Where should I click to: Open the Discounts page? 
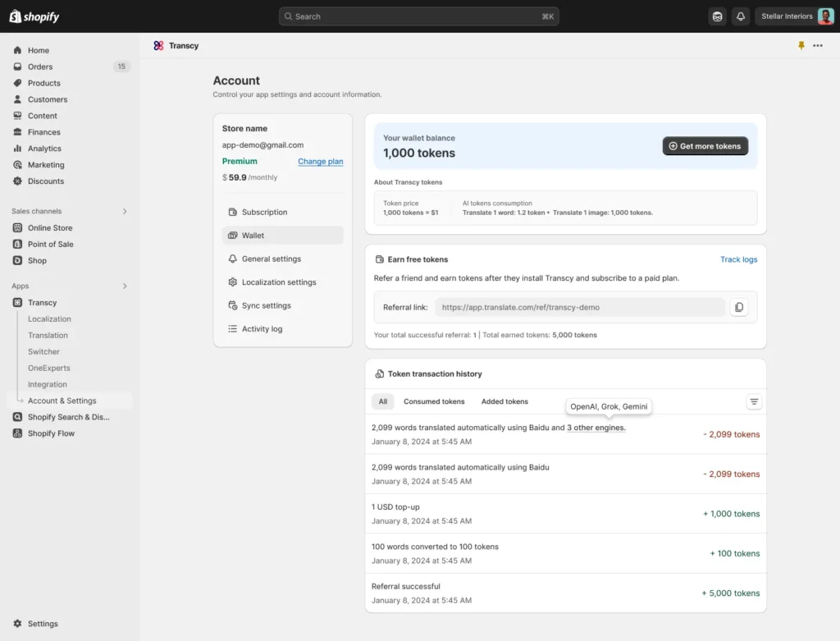[46, 181]
